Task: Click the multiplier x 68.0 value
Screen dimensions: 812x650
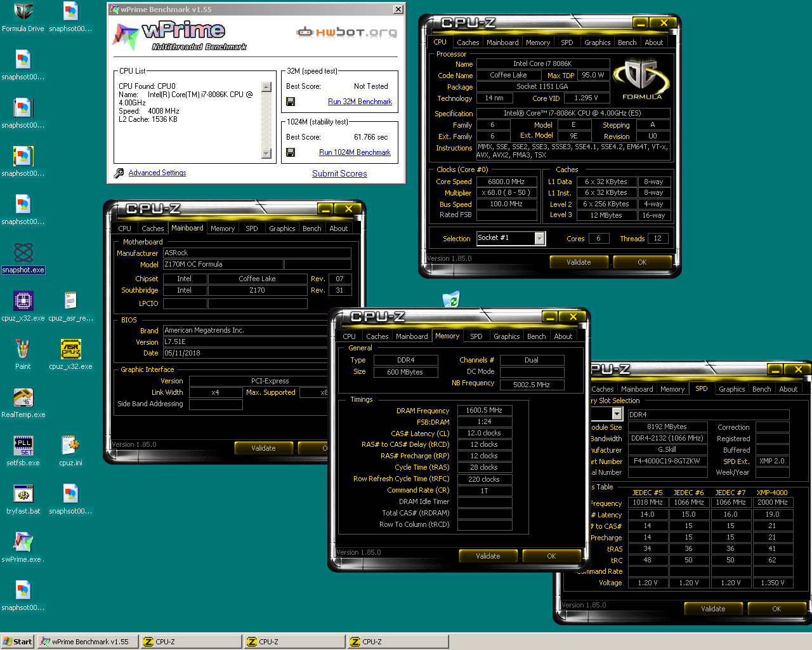Action: click(506, 192)
